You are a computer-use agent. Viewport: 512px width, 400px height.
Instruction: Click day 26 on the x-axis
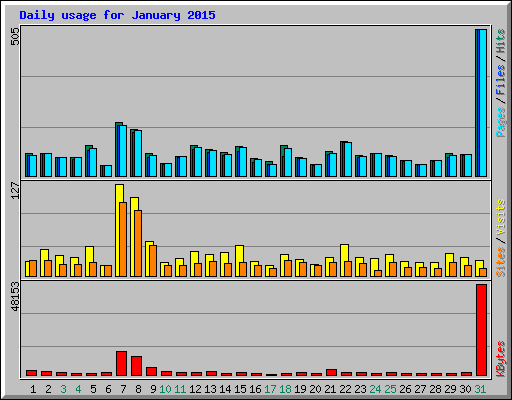click(x=405, y=389)
